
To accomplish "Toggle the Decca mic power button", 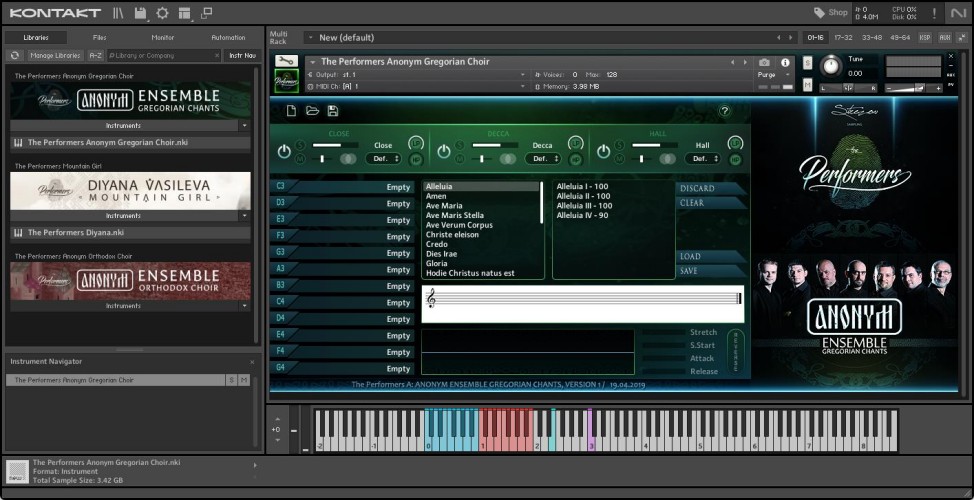I will [443, 152].
